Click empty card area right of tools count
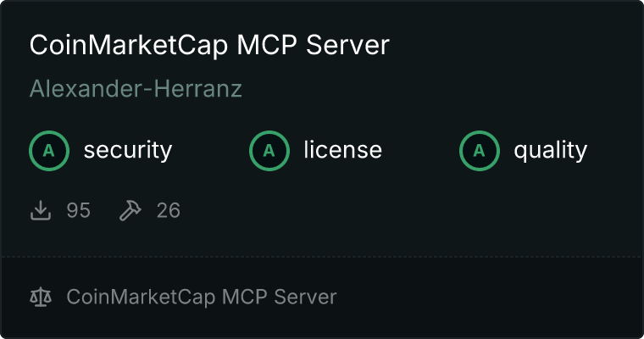The image size is (644, 339). pyautogui.click(x=411, y=210)
